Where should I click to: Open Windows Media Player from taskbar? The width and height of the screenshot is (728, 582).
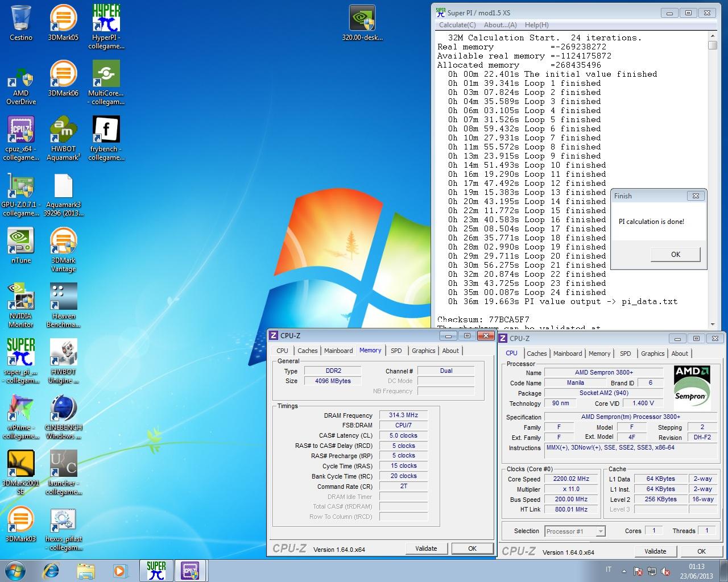(x=120, y=571)
